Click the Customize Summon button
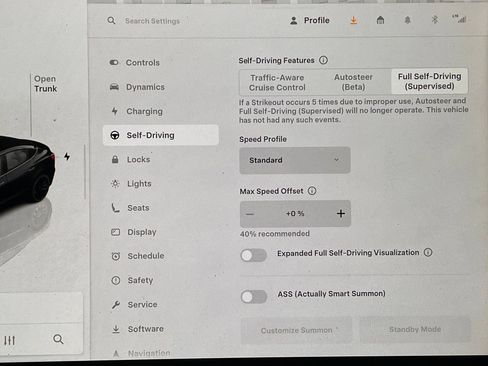 pos(296,330)
